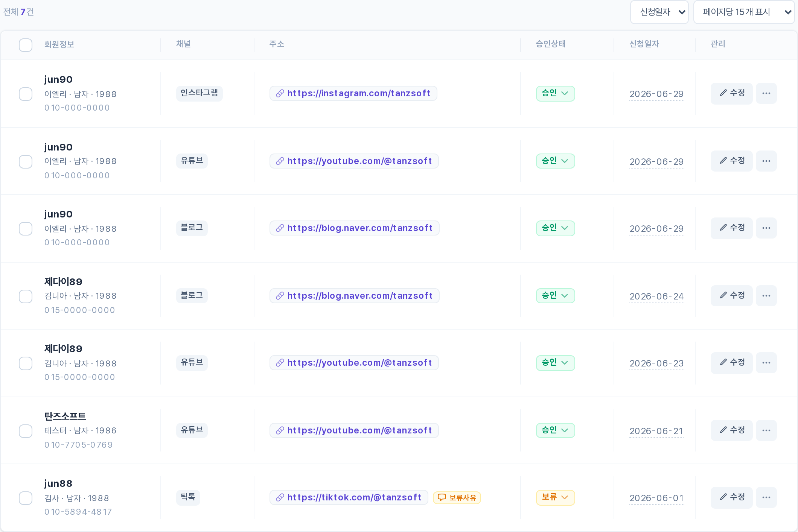Image resolution: width=798 pixels, height=532 pixels.
Task: Change 승인 status for 탄즈소프트 row
Action: click(555, 430)
